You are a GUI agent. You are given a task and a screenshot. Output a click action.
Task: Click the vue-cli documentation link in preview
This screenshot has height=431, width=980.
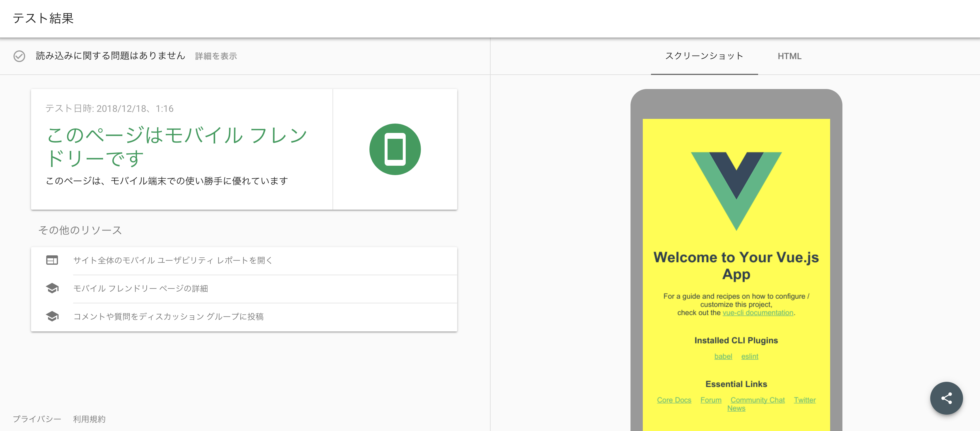pyautogui.click(x=758, y=313)
